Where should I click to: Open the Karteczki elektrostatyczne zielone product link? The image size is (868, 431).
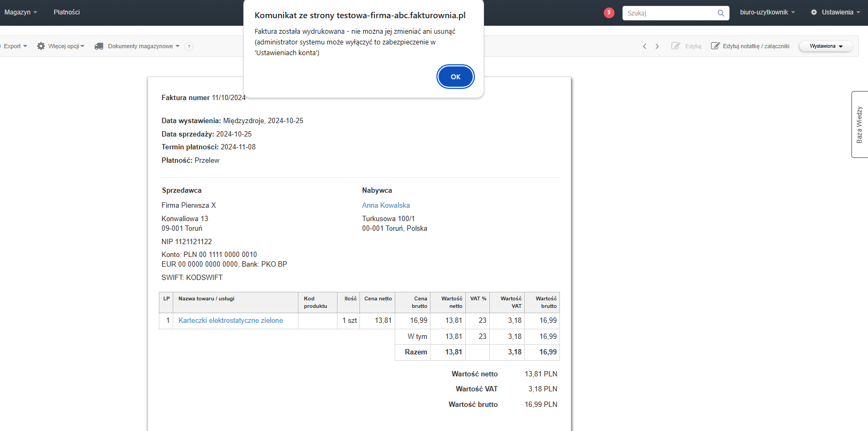coord(231,320)
